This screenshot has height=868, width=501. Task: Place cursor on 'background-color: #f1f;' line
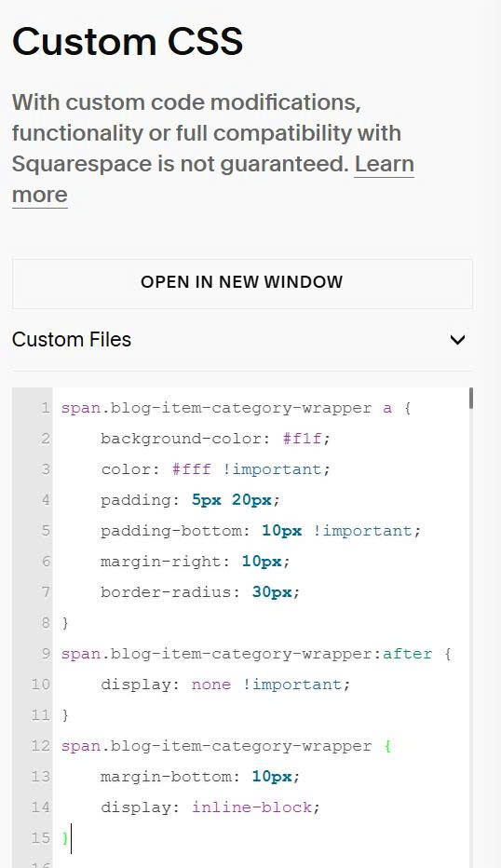pyautogui.click(x=215, y=439)
